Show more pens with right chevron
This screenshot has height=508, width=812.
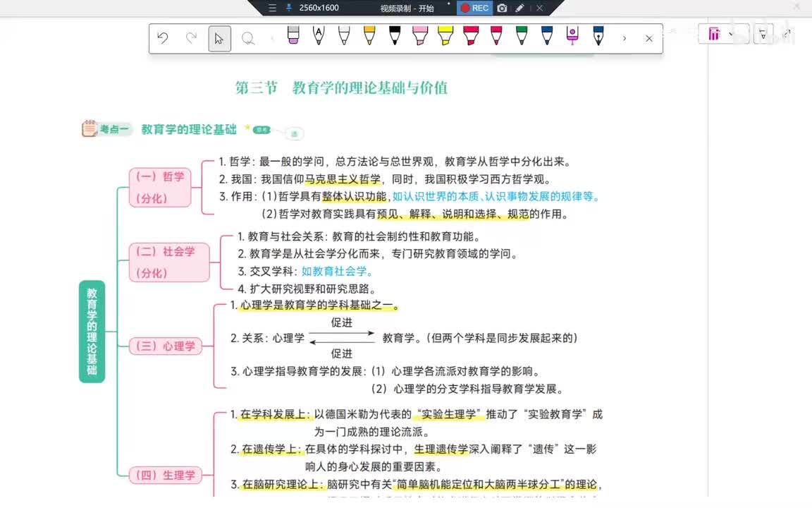[x=624, y=38]
